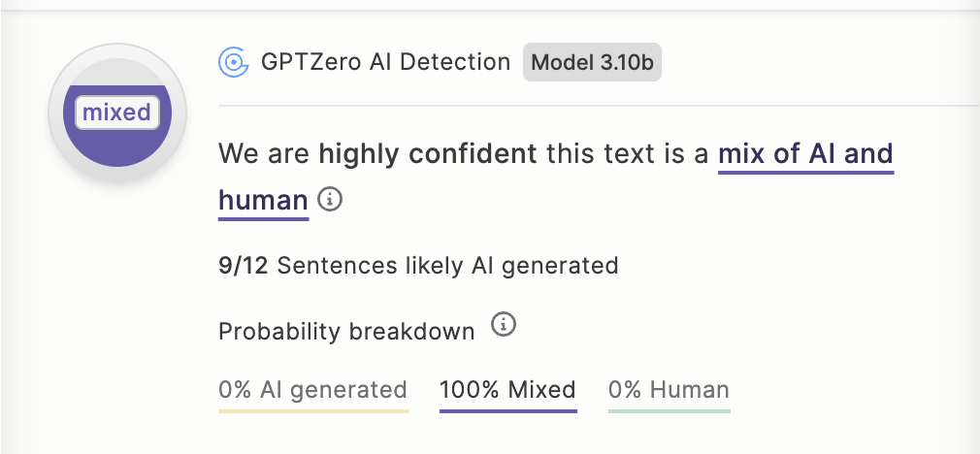Click the yellow bar under AI generated
The height and width of the screenshot is (454, 980).
312,410
